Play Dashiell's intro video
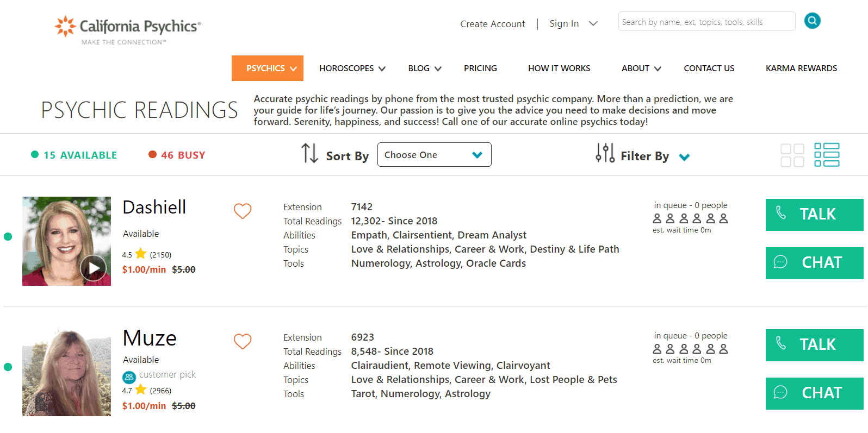Screen dimensions: 868x433 (94, 268)
